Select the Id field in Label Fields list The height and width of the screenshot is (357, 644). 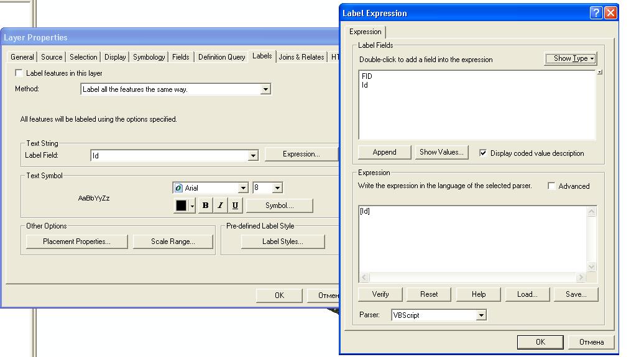[x=365, y=85]
